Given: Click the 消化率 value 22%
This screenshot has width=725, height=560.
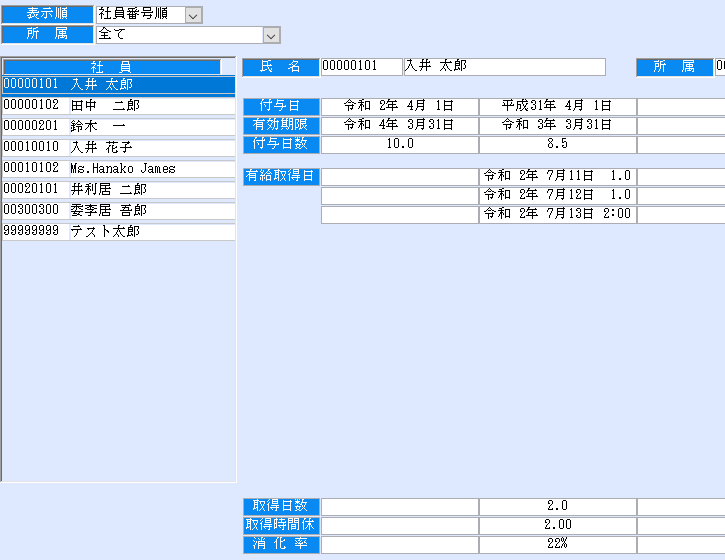Looking at the screenshot, I should (x=557, y=545).
